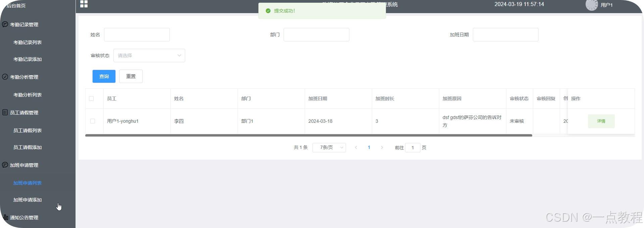
Task: Click the 前往 page number input
Action: coord(413,148)
